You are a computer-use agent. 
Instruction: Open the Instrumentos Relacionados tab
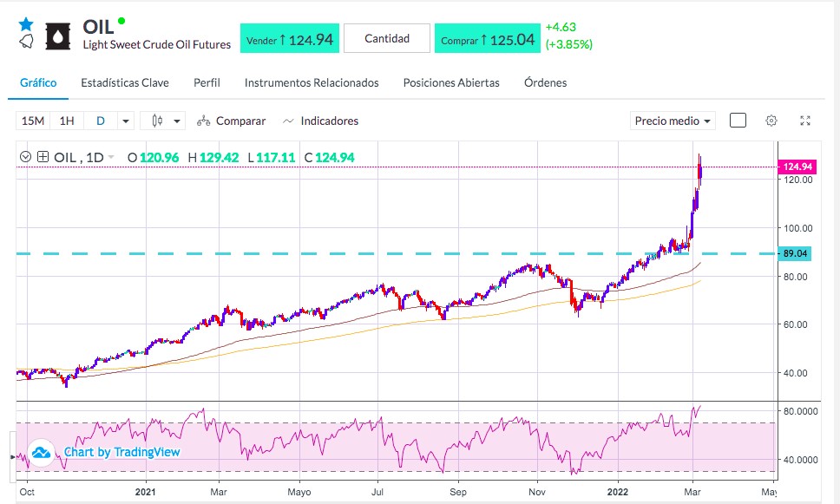point(312,83)
